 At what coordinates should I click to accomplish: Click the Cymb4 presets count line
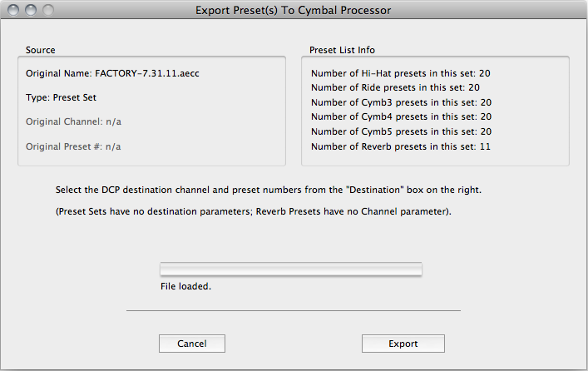401,116
